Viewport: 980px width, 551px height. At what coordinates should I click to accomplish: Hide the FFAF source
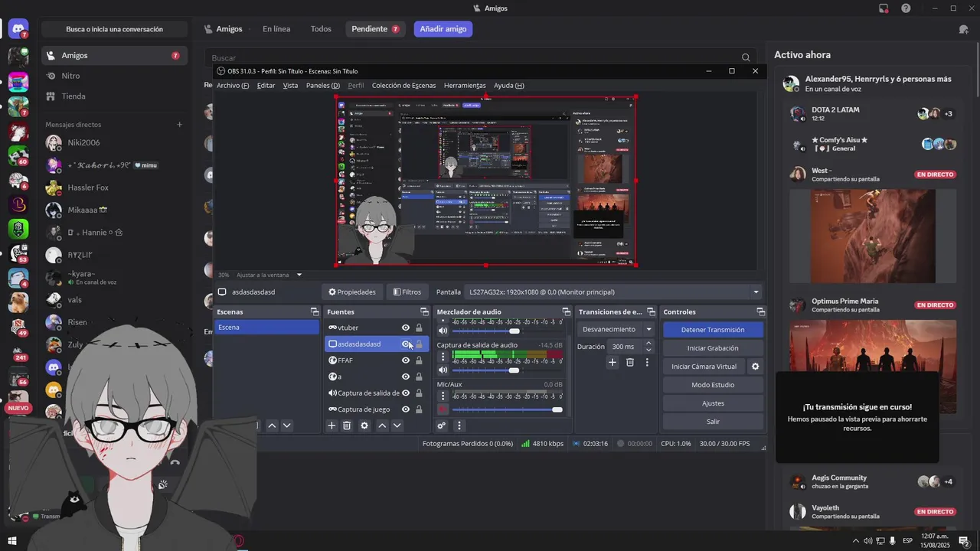click(406, 360)
